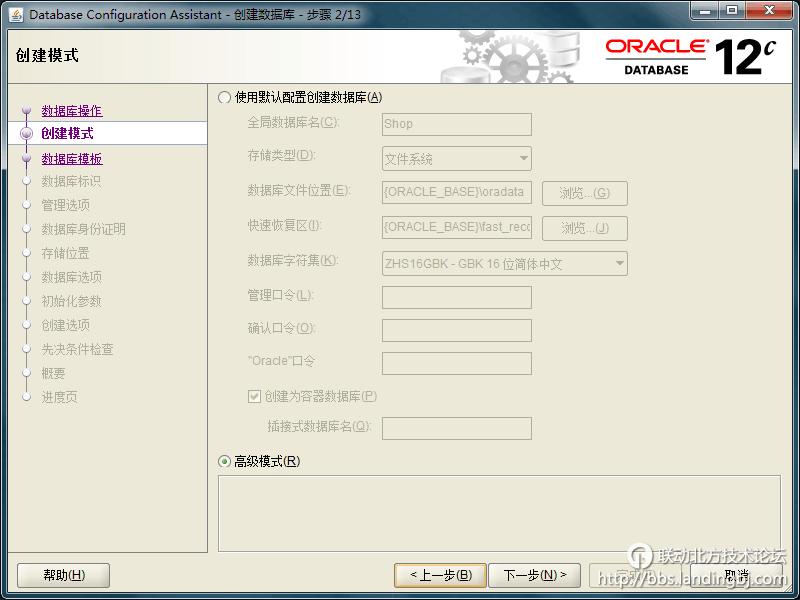Click the 全局数据库名 Shop field
800x600 pixels.
point(457,124)
